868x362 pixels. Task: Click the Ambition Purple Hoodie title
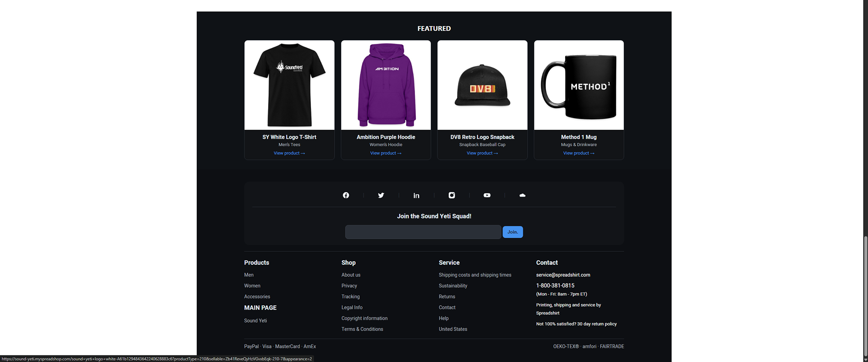tap(386, 137)
